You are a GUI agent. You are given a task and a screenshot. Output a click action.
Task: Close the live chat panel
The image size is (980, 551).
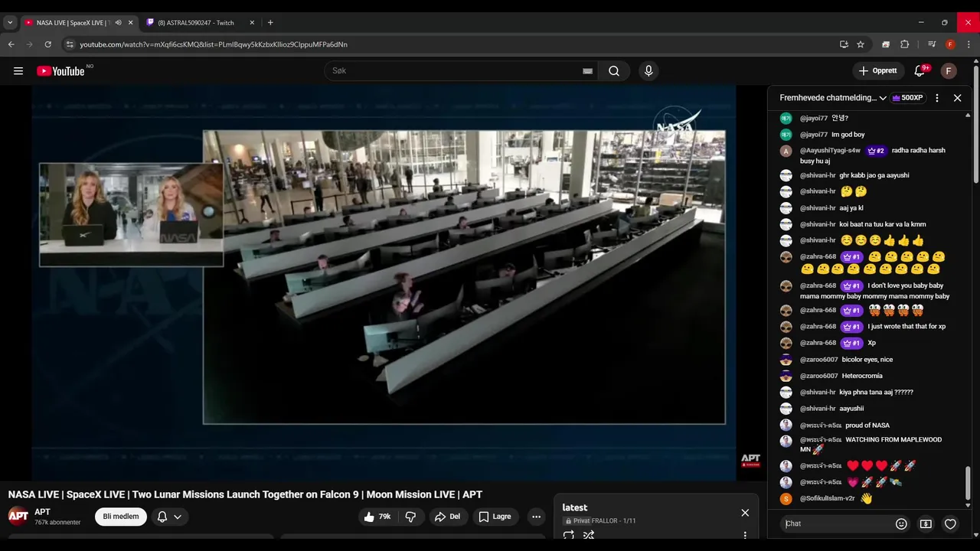click(957, 98)
